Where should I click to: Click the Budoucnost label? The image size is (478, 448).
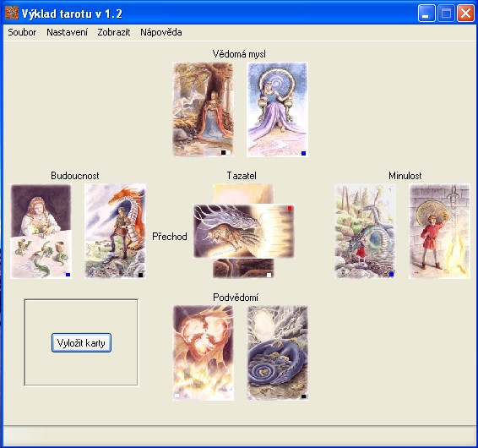75,176
